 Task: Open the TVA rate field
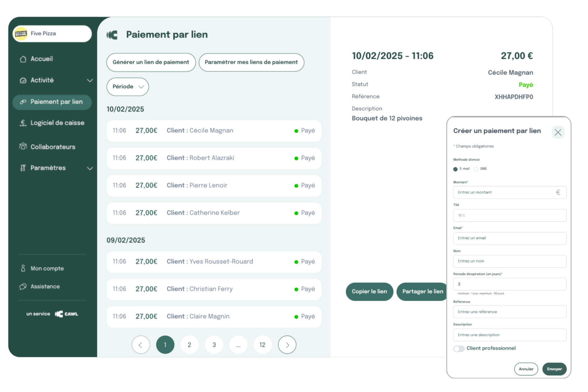click(x=510, y=215)
